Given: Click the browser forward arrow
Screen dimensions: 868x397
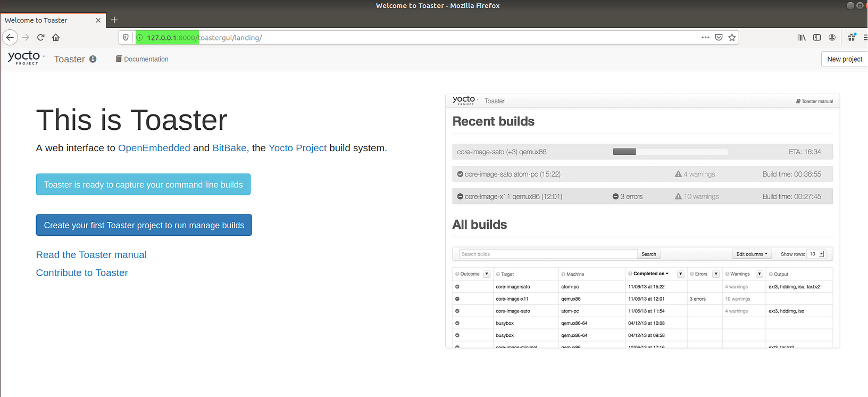Looking at the screenshot, I should [x=26, y=37].
